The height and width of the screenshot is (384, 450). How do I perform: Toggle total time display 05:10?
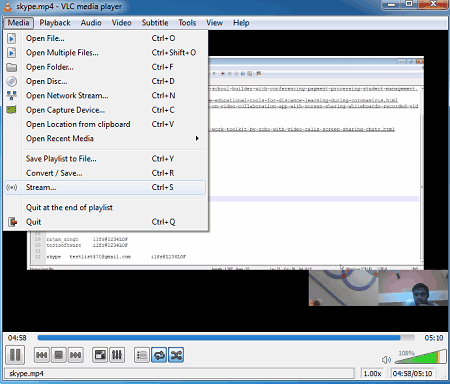pos(434,338)
